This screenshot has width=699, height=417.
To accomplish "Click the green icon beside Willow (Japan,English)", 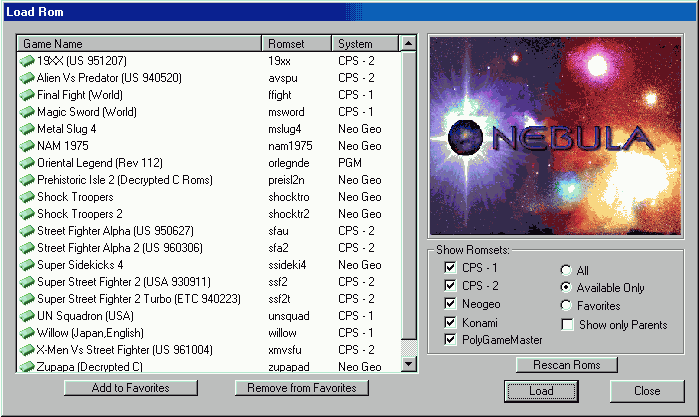I will (27, 333).
